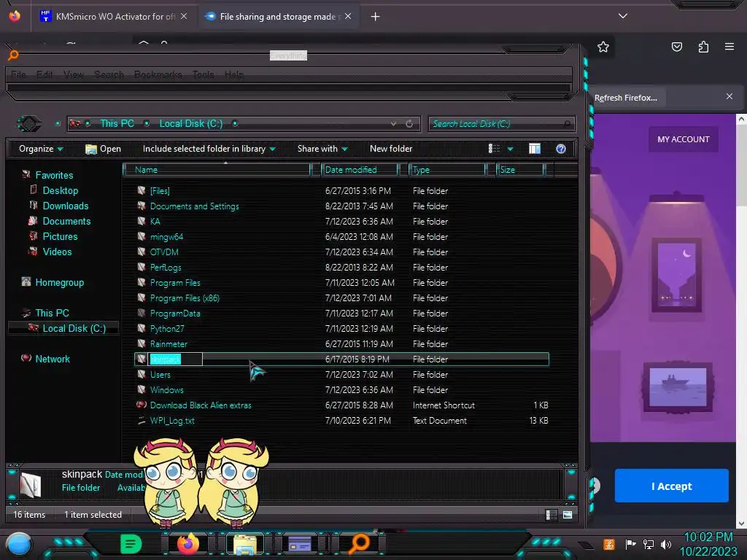
Task: Switch to KMSmicro WO Activator tab
Action: [x=115, y=17]
